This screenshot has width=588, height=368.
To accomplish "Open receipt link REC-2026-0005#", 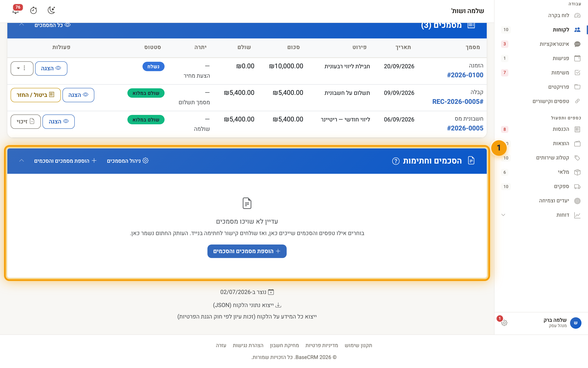I will coord(458,101).
